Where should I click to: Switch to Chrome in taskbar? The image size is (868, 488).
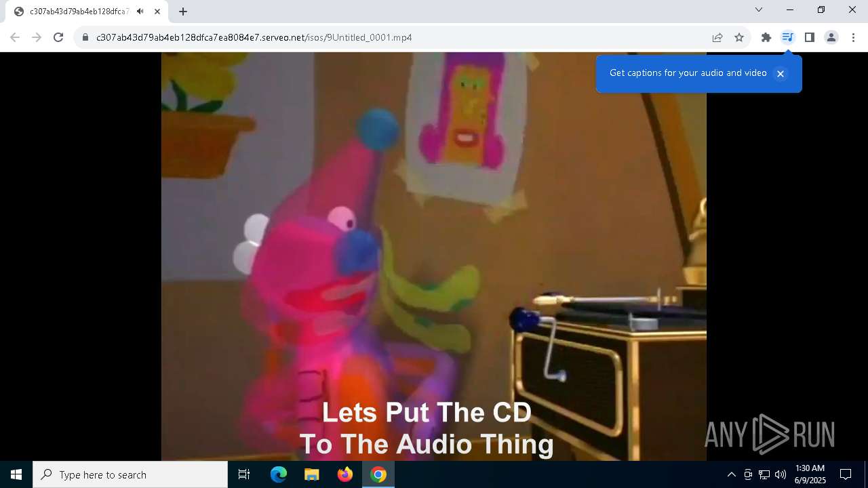click(x=378, y=474)
